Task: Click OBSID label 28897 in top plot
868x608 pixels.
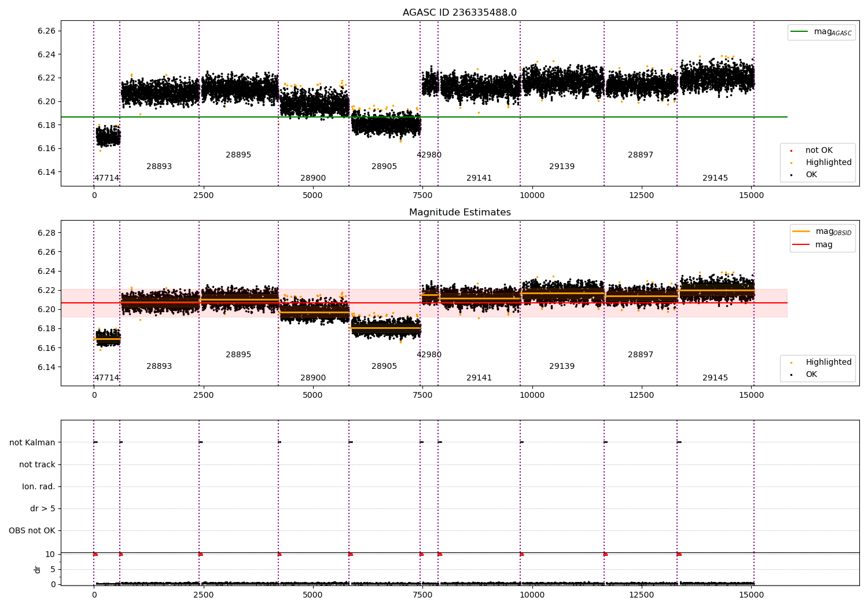Action: [641, 155]
